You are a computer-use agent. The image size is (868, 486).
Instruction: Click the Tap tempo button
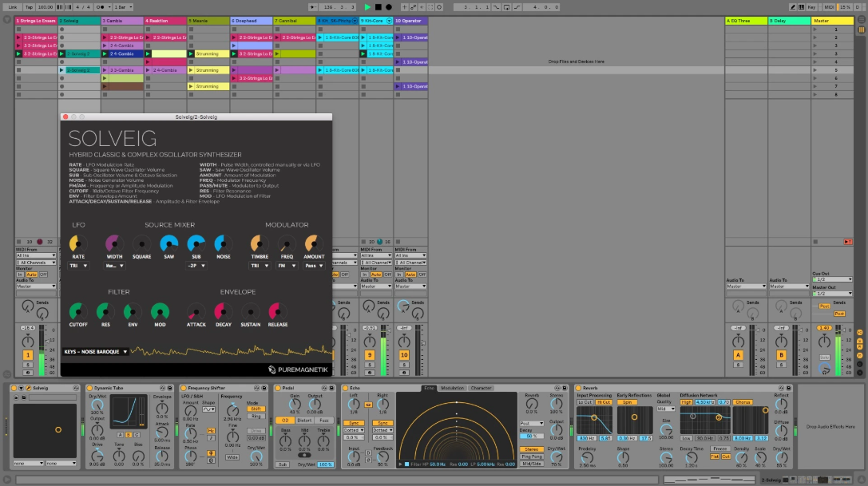(29, 7)
